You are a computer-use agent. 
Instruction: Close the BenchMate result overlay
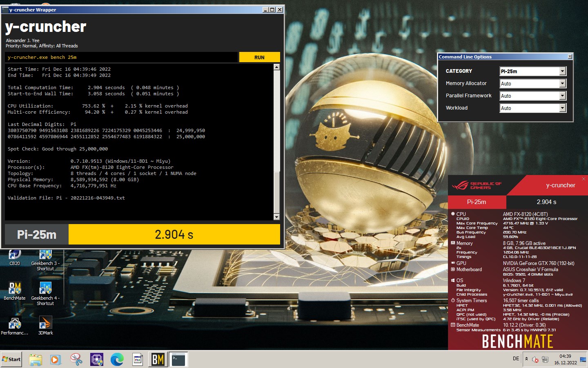tap(584, 179)
